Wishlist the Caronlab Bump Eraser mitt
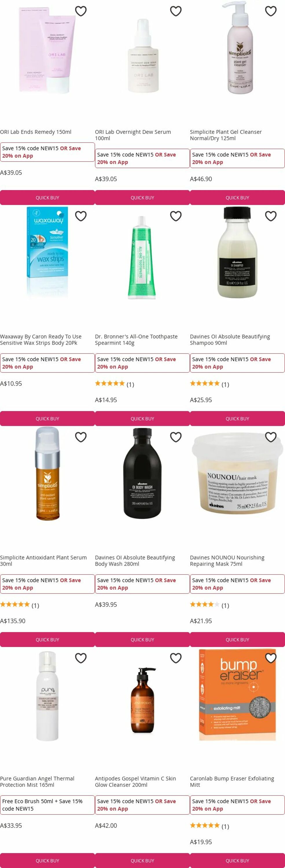This screenshot has width=285, height=868. (271, 658)
